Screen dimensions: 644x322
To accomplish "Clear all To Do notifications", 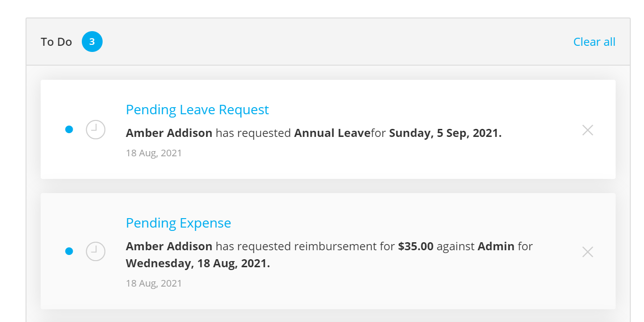I will (x=594, y=42).
